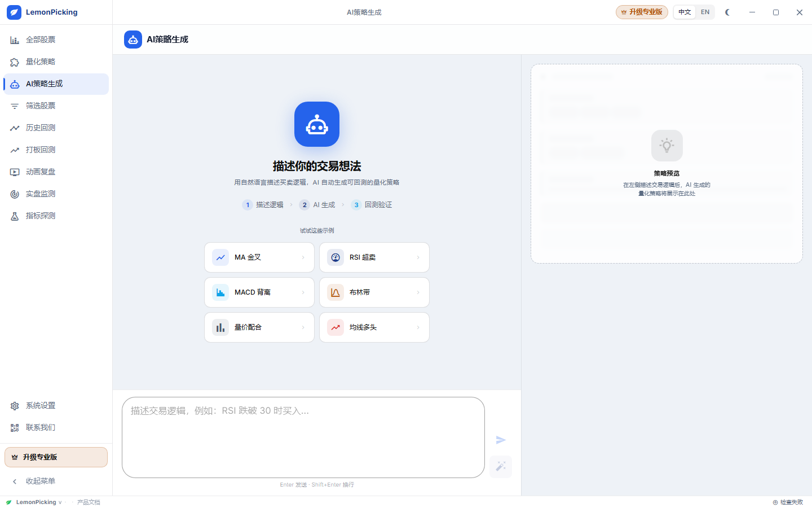Click 检查失败 status indicator
The width and height of the screenshot is (812, 508).
[x=788, y=502]
